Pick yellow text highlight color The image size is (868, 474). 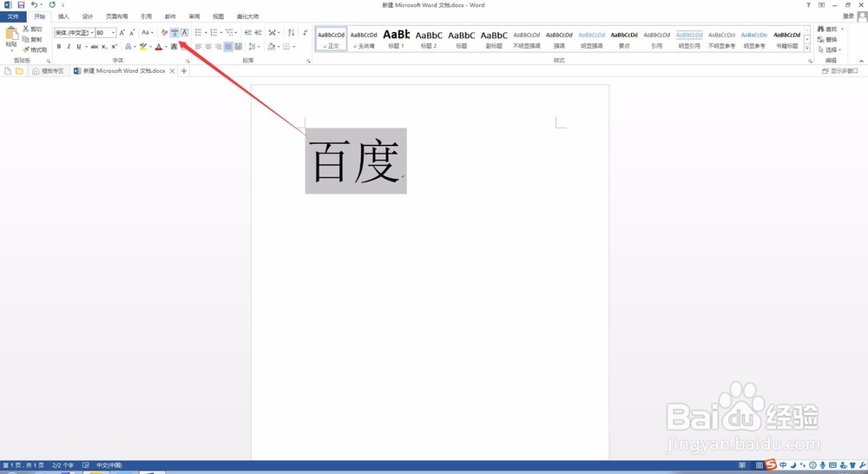143,47
